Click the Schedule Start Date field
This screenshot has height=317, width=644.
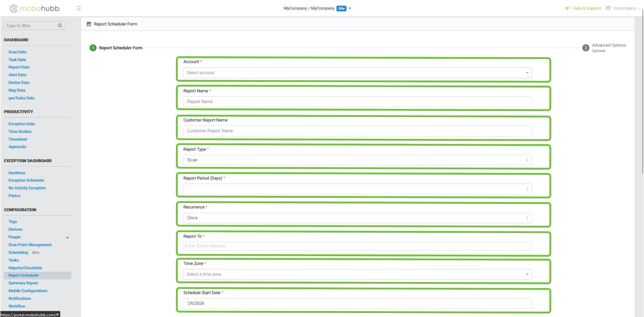click(x=357, y=304)
